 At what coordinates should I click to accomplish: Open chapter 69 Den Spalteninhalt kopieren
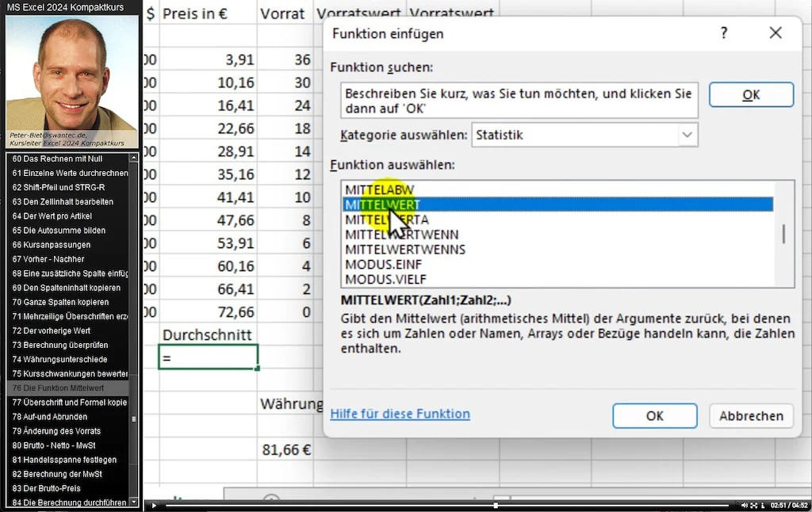[x=67, y=288]
